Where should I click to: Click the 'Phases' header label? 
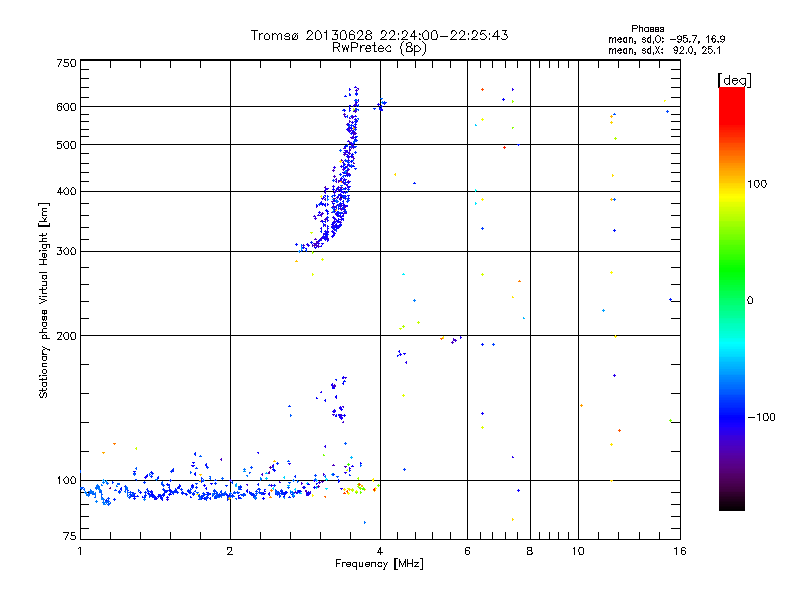pos(647,29)
